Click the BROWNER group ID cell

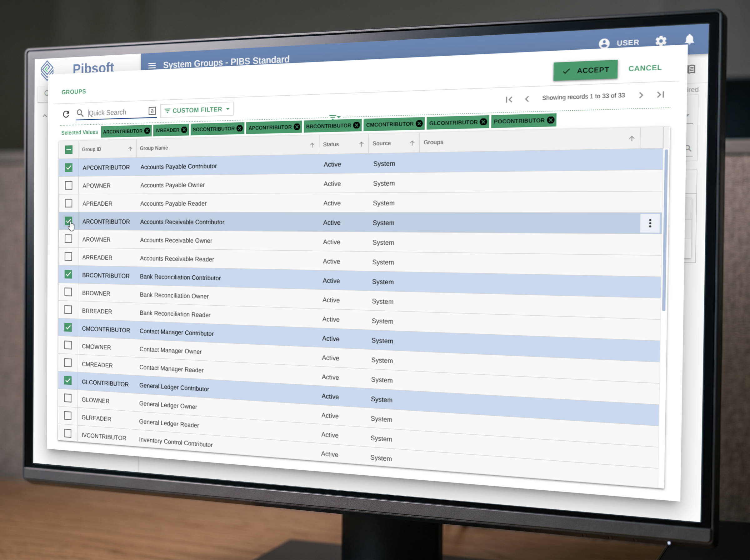pyautogui.click(x=96, y=293)
